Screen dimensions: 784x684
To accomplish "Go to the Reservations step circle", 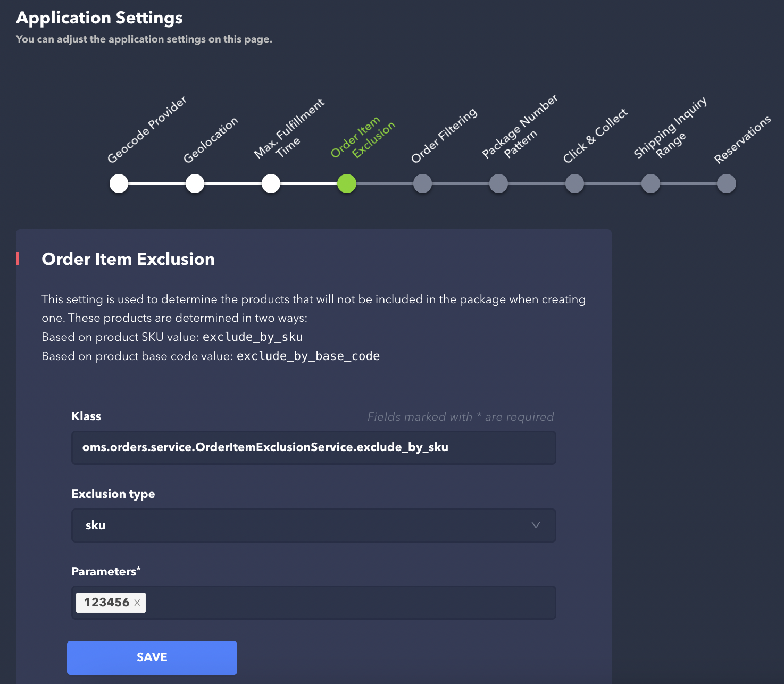I will 727,183.
